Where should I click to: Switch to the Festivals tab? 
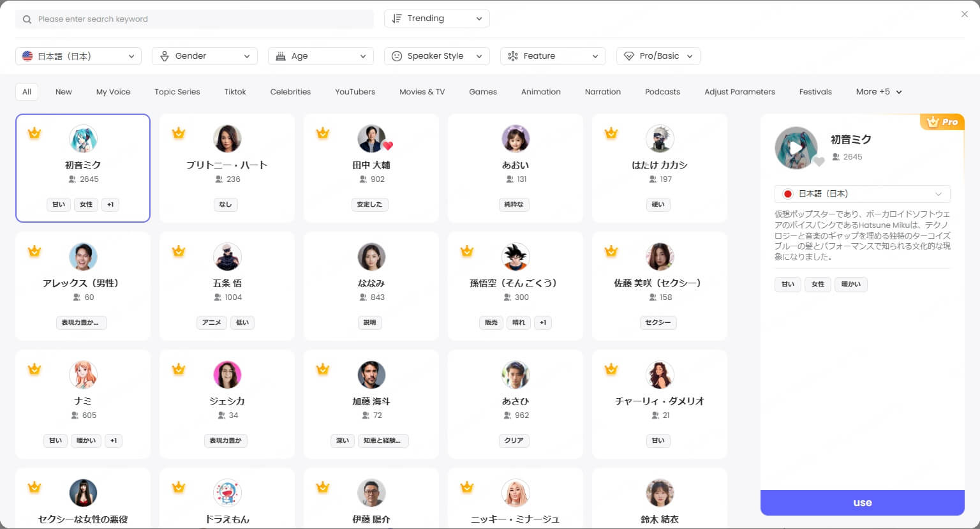coord(815,92)
